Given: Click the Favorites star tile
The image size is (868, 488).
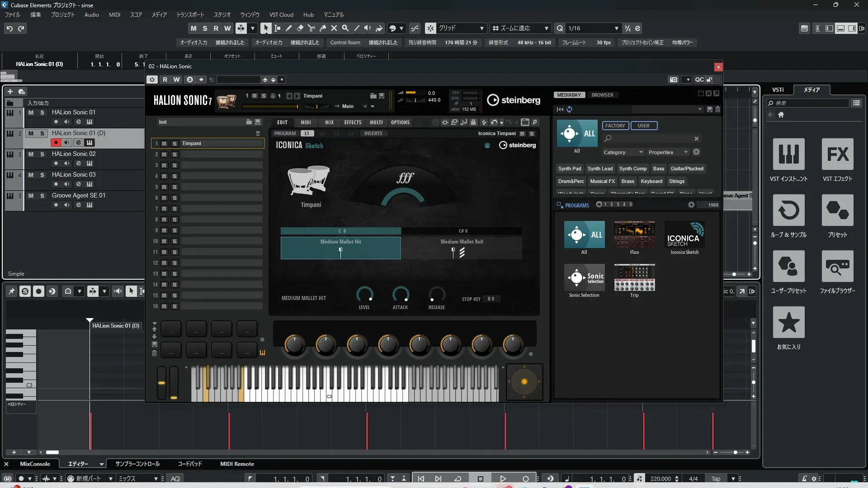Looking at the screenshot, I should [788, 323].
